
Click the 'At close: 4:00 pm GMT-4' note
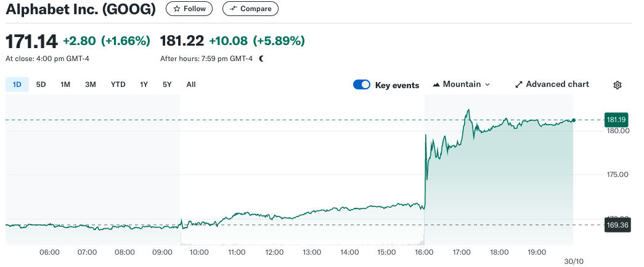(x=47, y=59)
